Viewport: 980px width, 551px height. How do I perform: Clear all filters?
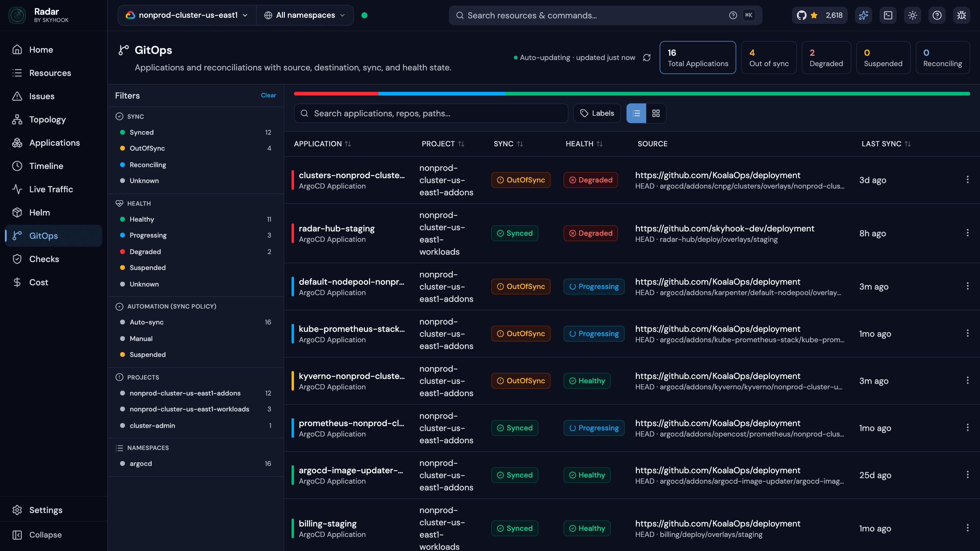point(269,96)
